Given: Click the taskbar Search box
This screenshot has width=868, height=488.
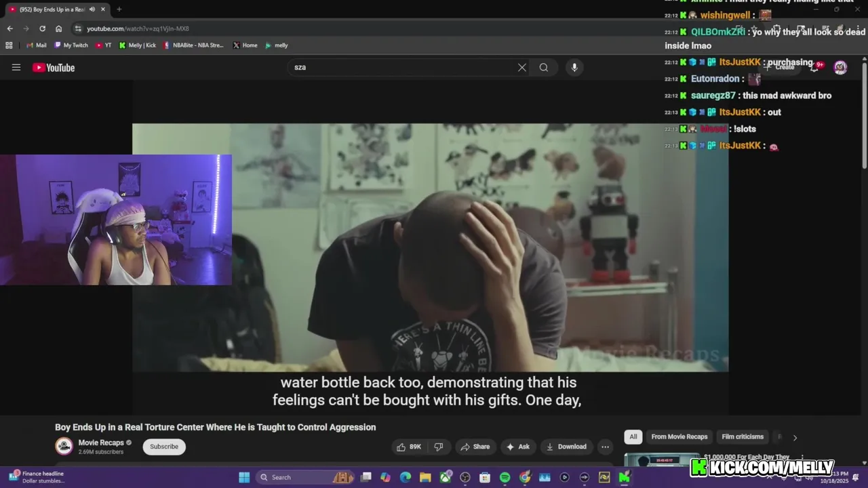Looking at the screenshot, I should [305, 477].
